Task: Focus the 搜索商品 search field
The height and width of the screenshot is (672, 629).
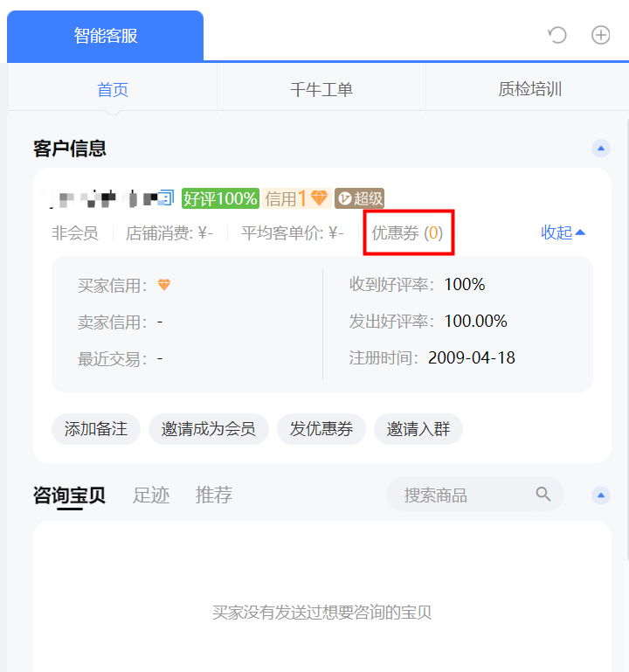Action: pyautogui.click(x=474, y=495)
